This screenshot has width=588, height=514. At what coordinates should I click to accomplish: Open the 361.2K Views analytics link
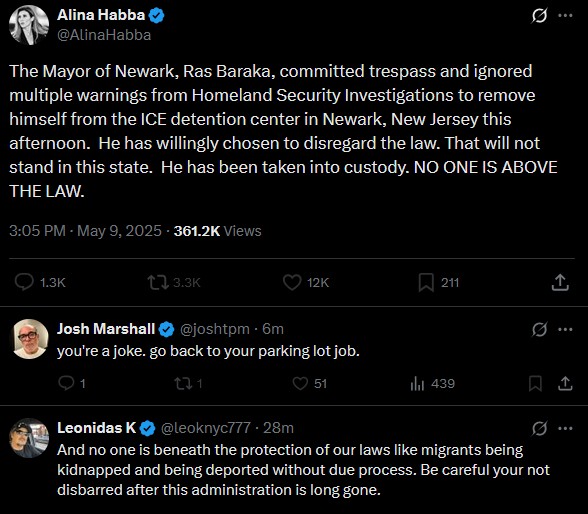coord(218,231)
